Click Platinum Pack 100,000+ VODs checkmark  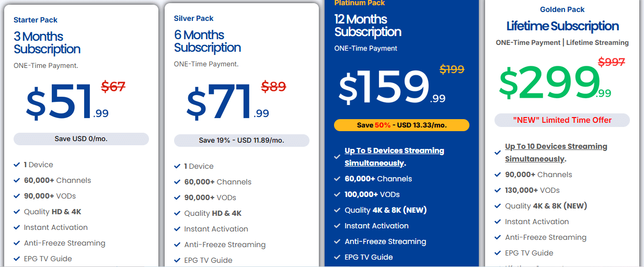pos(338,194)
